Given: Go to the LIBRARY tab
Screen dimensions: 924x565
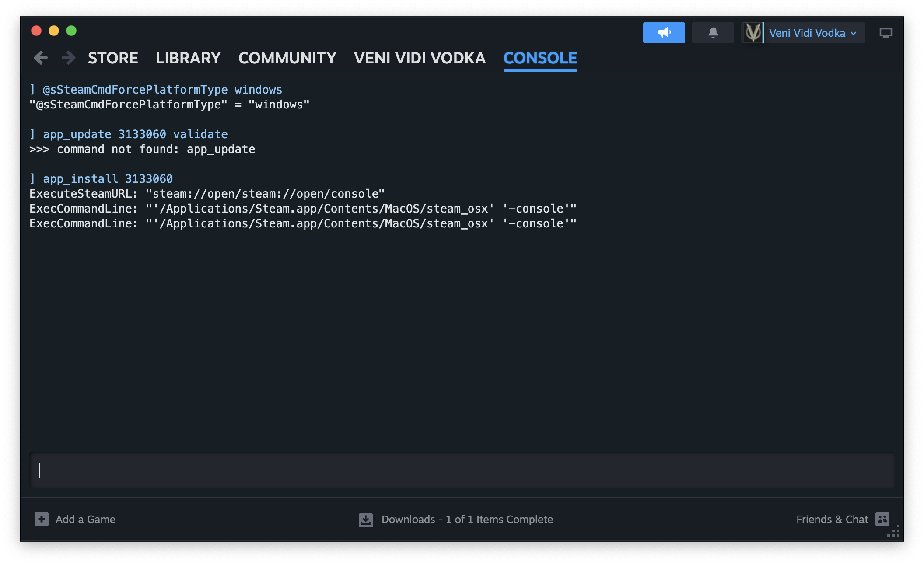Looking at the screenshot, I should (188, 58).
